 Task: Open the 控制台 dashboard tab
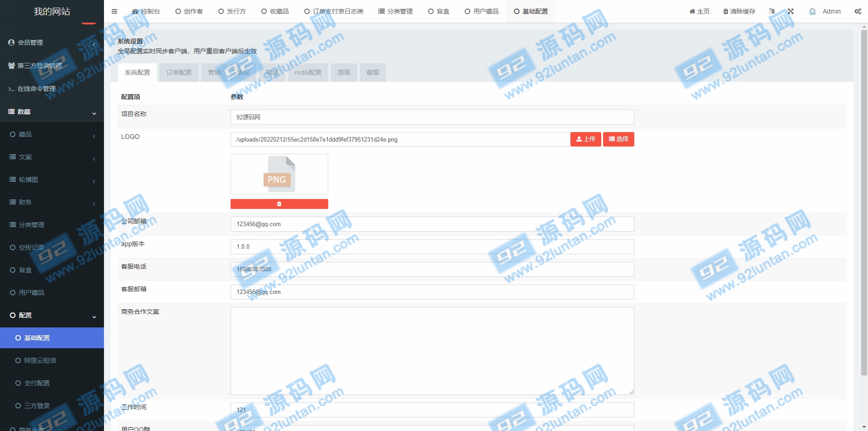(146, 11)
